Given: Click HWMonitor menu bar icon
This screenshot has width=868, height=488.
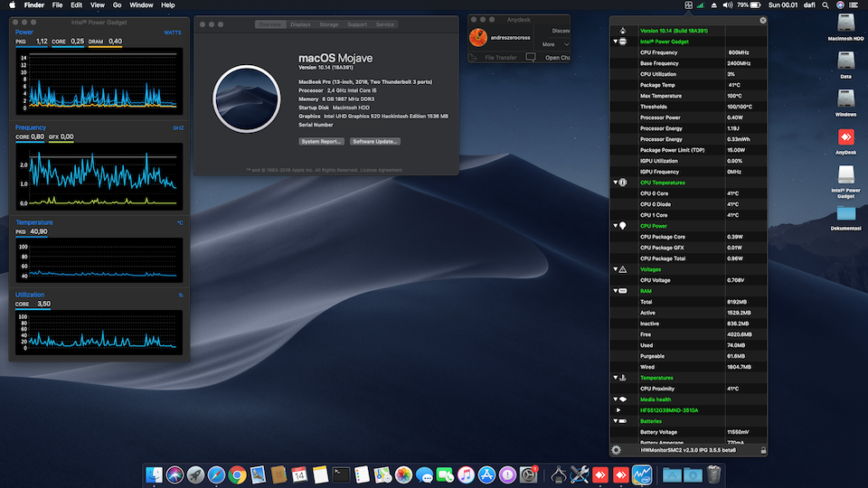Looking at the screenshot, I should pyautogui.click(x=688, y=5).
